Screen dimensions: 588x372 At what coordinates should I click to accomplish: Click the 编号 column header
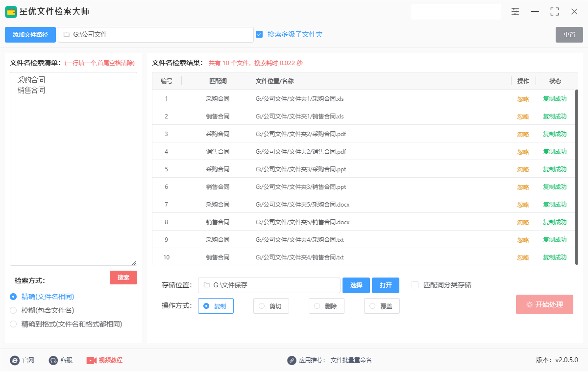pyautogui.click(x=167, y=81)
